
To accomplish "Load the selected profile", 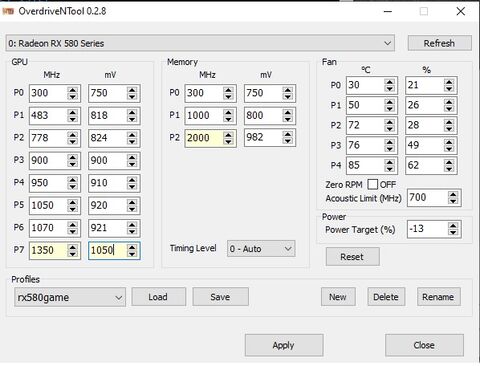I will pyautogui.click(x=158, y=297).
